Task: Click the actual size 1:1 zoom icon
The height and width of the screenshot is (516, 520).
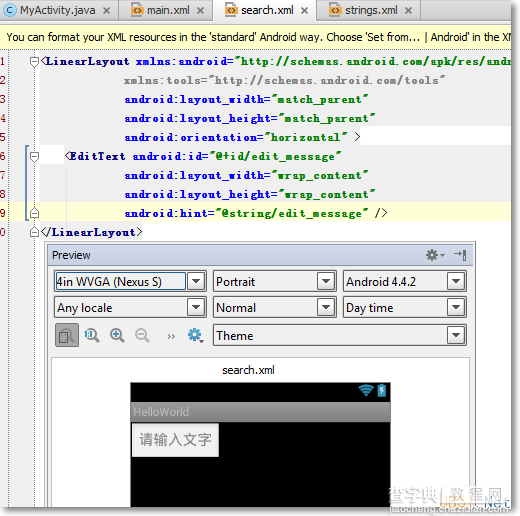Action: pos(91,335)
